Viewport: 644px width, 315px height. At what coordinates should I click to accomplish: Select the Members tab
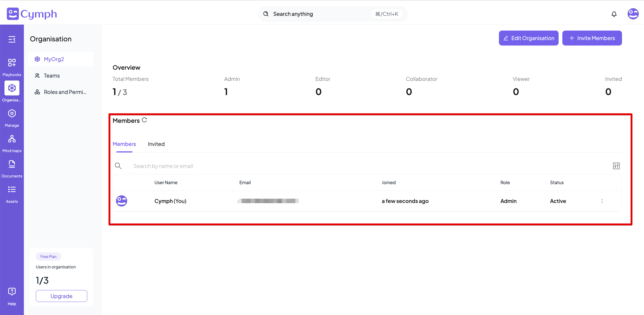[124, 144]
